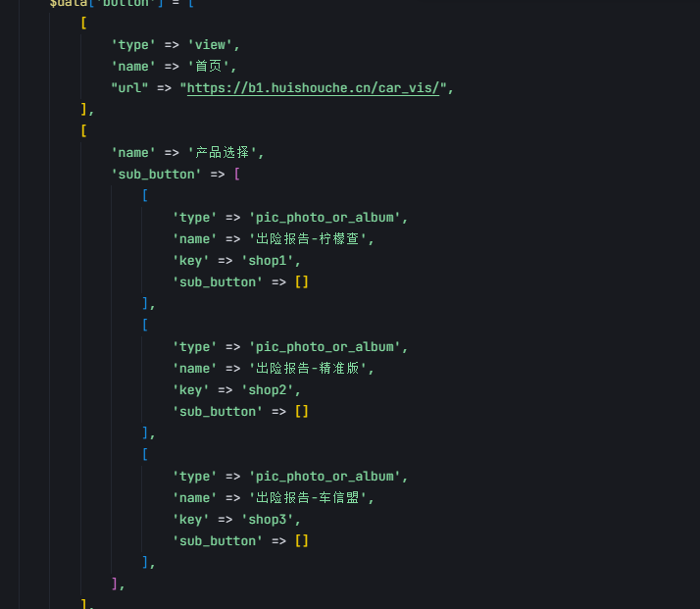Select the '出险报告-车信盟' string
This screenshot has height=609, width=700.
coord(308,498)
